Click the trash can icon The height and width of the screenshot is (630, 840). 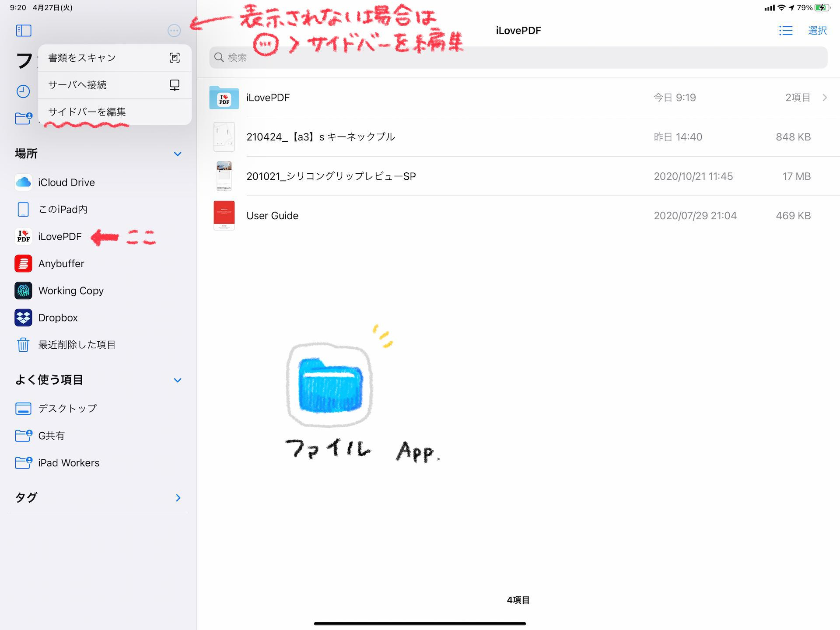[x=23, y=345]
